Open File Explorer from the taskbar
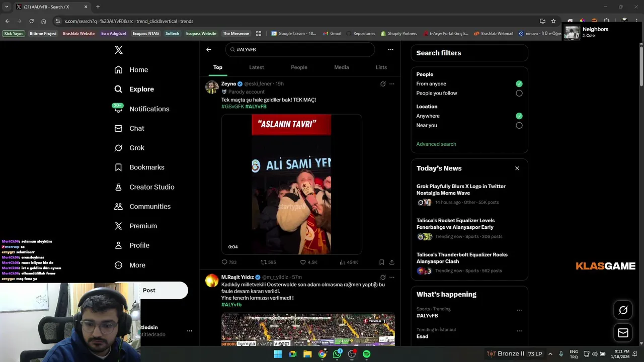The image size is (644, 362). tap(307, 354)
